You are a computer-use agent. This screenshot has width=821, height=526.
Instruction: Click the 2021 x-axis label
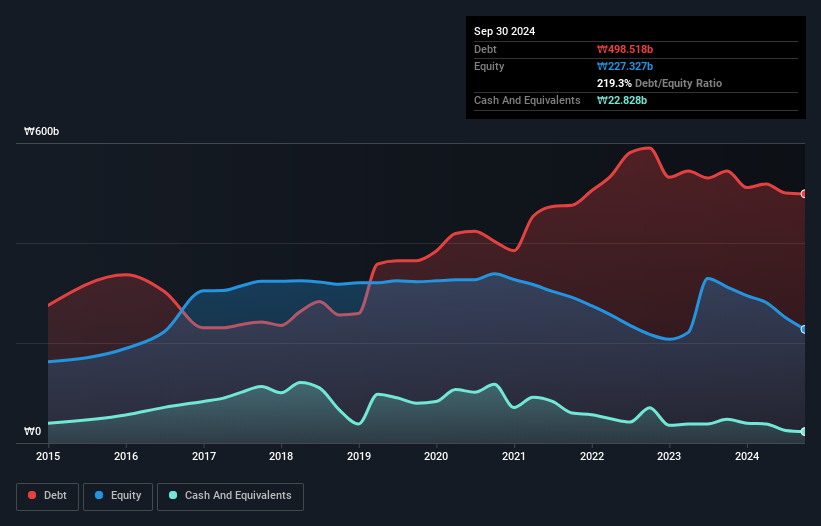click(x=514, y=456)
